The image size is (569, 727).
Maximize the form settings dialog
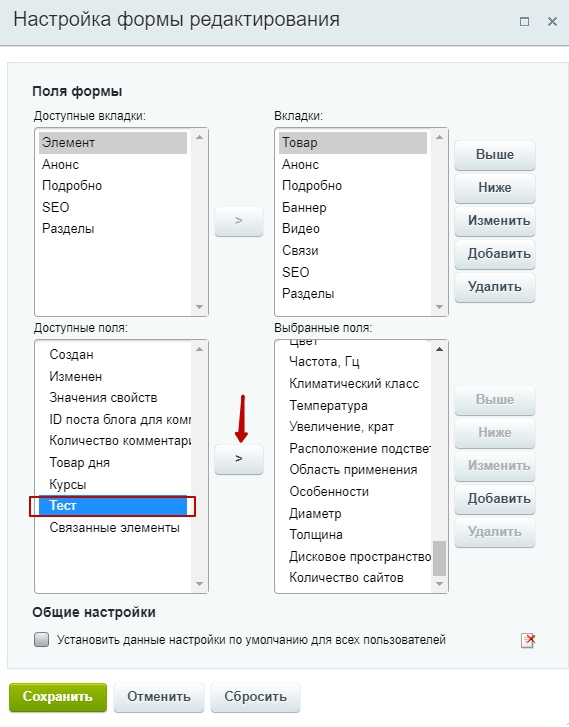(524, 22)
